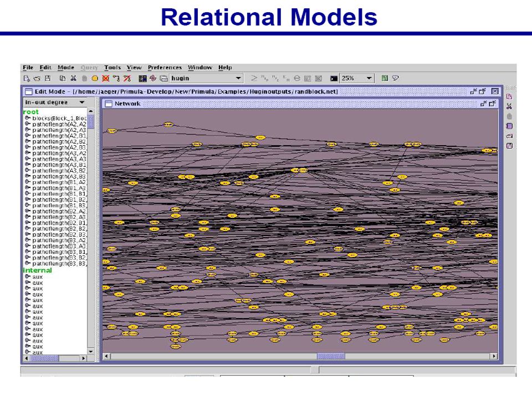The width and height of the screenshot is (532, 399).
Task: Open the Edit menu
Action: [x=45, y=68]
